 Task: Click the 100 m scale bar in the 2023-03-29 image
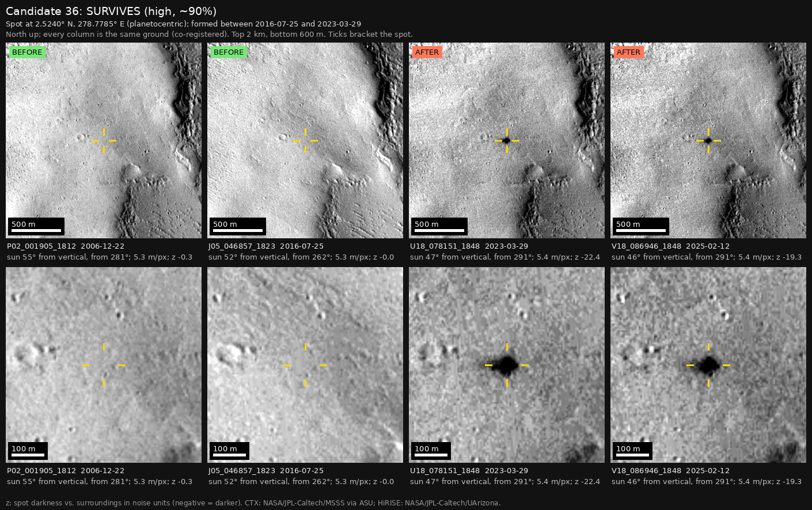pos(431,451)
